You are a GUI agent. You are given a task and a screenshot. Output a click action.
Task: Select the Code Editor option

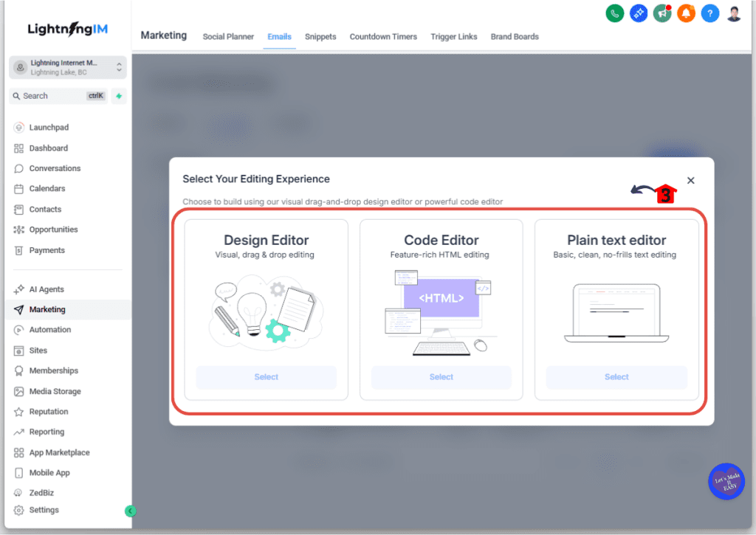tap(441, 377)
